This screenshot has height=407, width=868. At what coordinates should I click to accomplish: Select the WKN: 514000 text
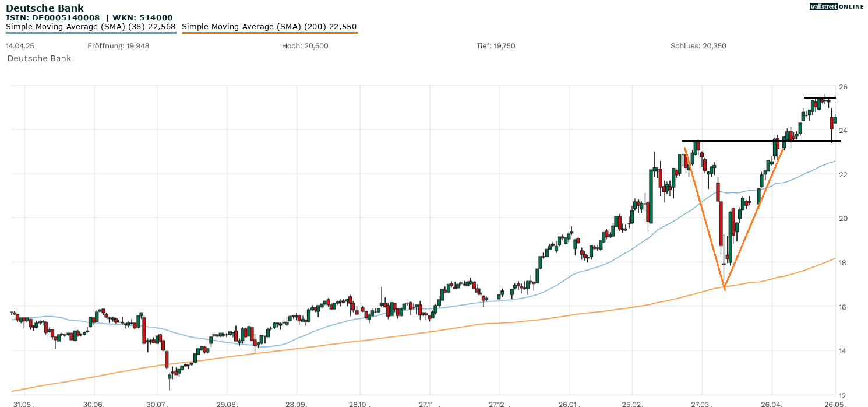click(x=143, y=18)
